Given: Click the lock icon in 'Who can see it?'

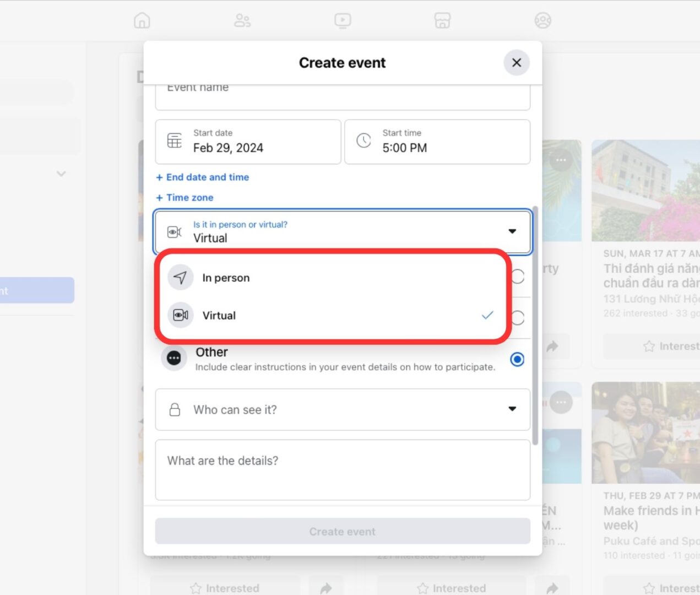Looking at the screenshot, I should 175,409.
